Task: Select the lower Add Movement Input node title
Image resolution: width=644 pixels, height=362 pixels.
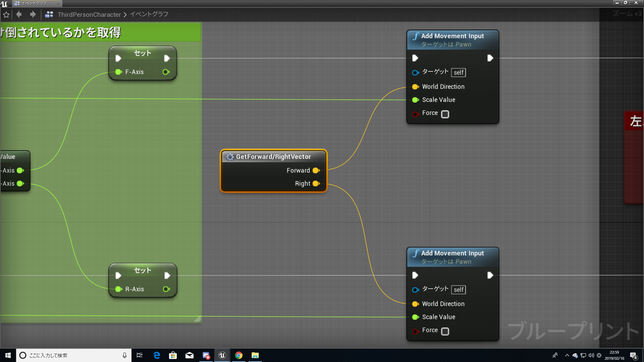Action: click(x=452, y=253)
